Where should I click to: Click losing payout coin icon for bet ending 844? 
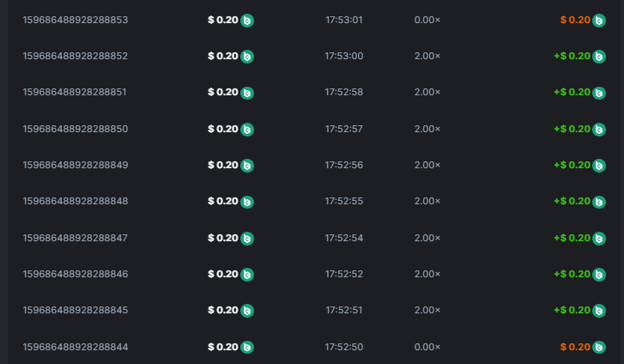[599, 347]
